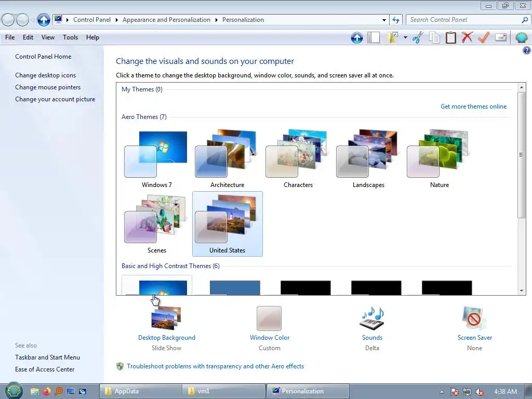The height and width of the screenshot is (399, 532).
Task: Click the blue Up arrow in toolbar
Action: [x=356, y=37]
